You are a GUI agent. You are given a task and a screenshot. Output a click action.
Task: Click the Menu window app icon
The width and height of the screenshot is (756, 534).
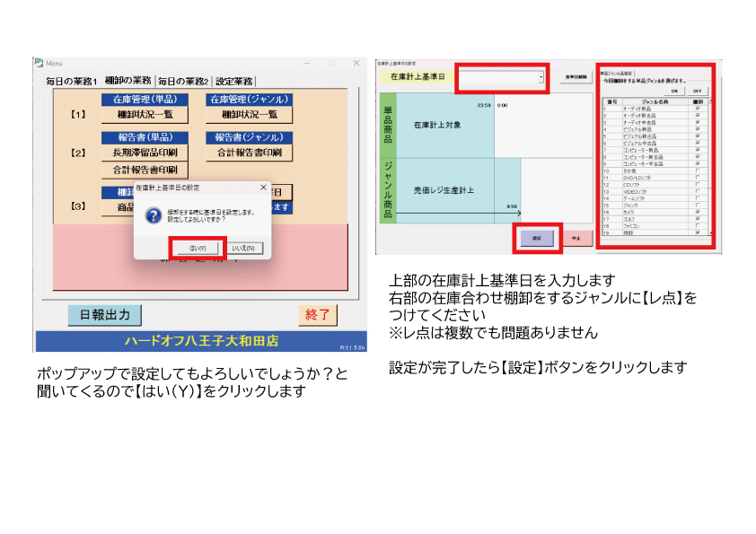(x=39, y=63)
